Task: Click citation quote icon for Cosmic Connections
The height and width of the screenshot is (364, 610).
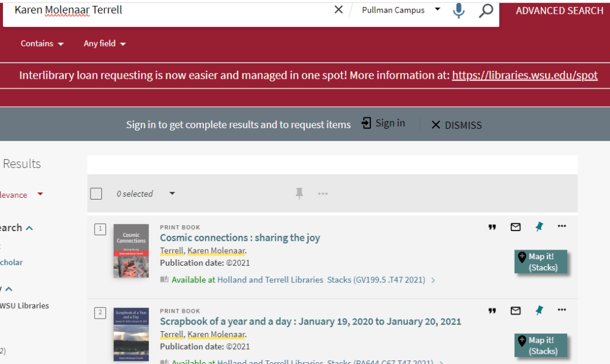Action: 492,227
